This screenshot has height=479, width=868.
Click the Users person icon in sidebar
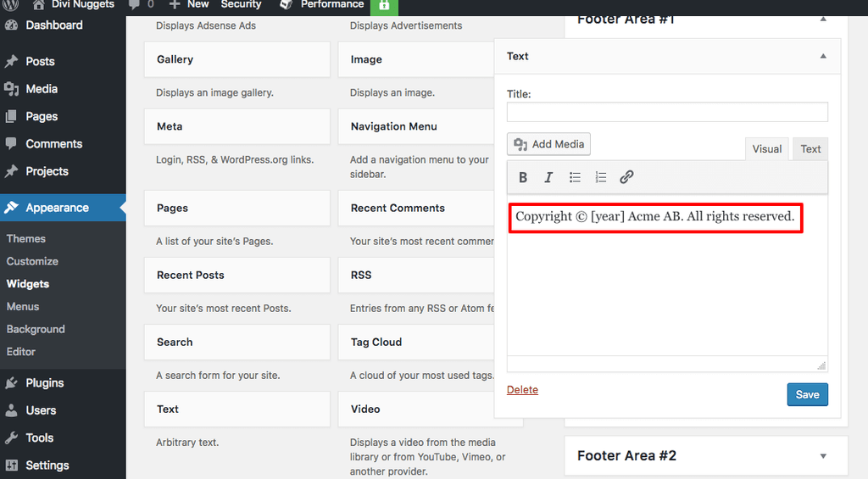pyautogui.click(x=11, y=410)
